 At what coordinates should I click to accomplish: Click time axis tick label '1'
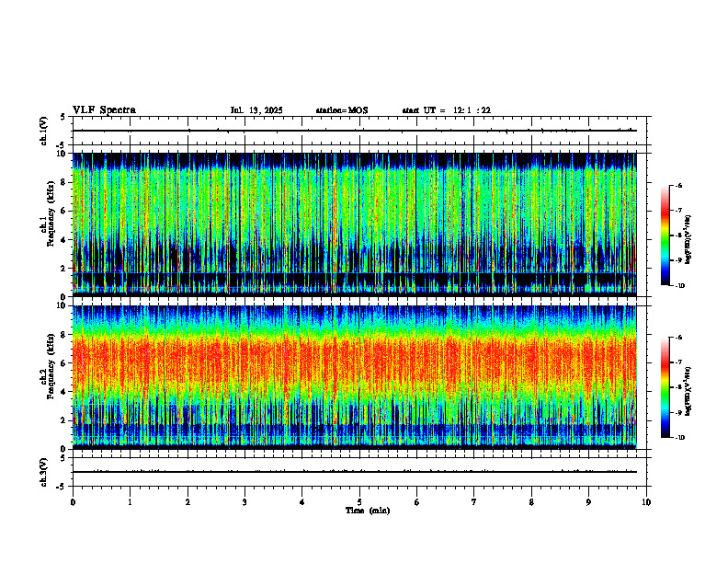(x=130, y=502)
